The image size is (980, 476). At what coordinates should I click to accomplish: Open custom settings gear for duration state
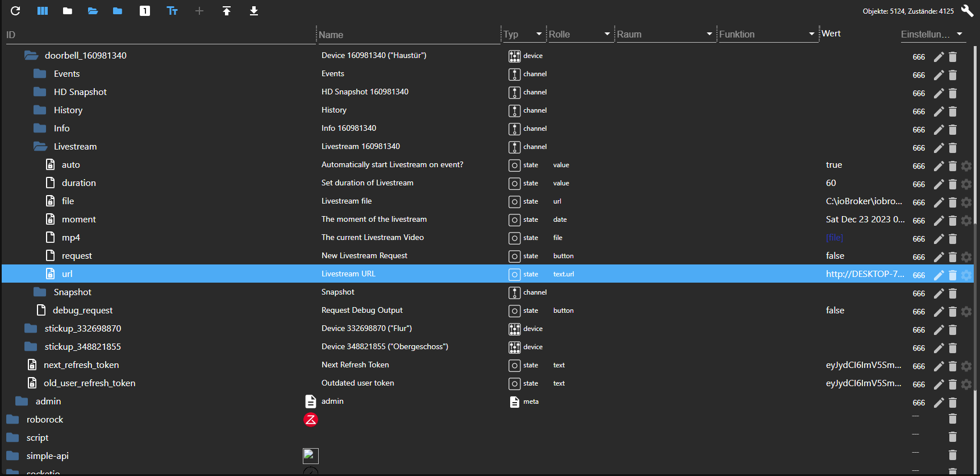(x=966, y=184)
